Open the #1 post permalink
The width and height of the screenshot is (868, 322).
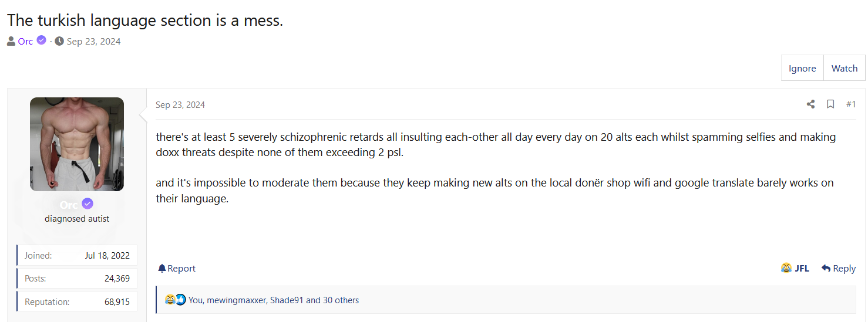pos(851,104)
